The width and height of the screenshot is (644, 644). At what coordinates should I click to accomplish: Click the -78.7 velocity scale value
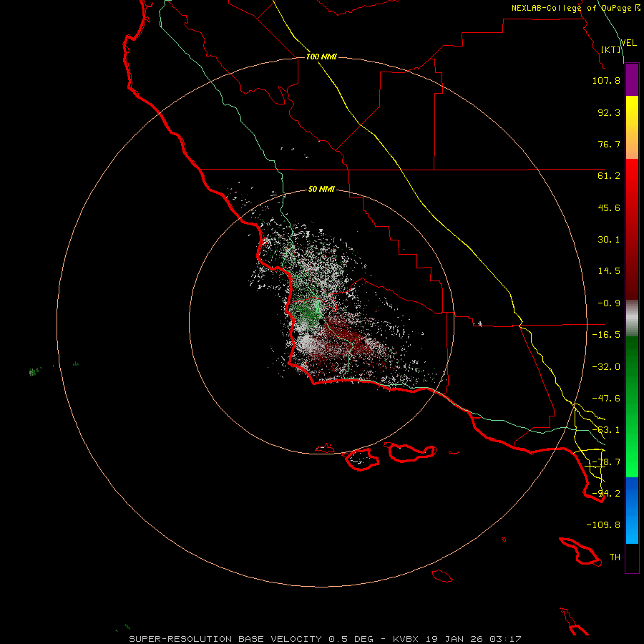tap(606, 462)
